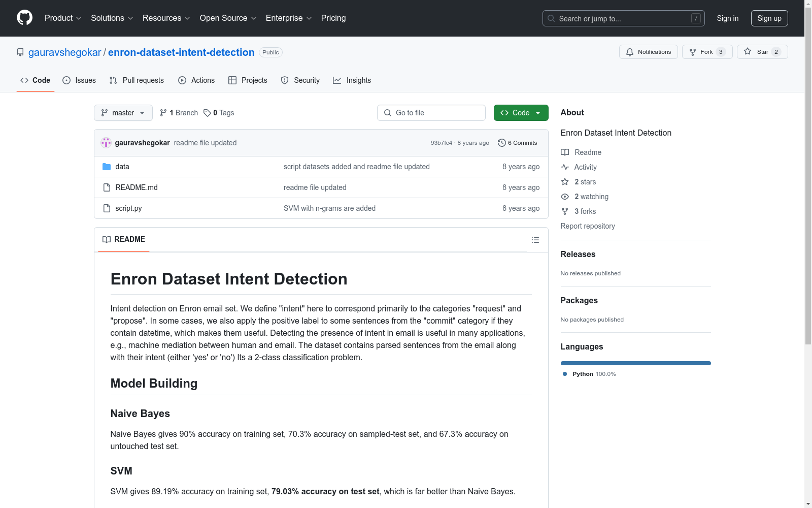Click the 'Model Building' heading
The width and height of the screenshot is (812, 508).
pos(154,384)
